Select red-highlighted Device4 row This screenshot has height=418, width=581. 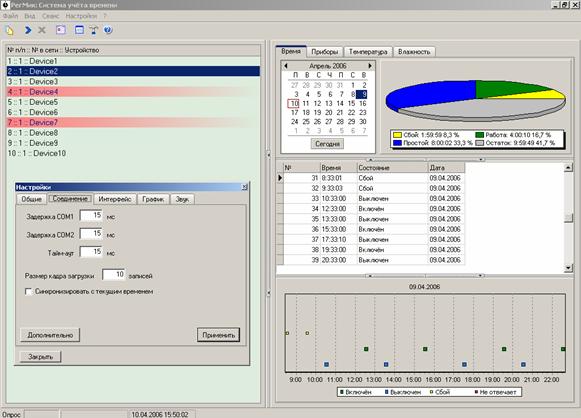133,92
